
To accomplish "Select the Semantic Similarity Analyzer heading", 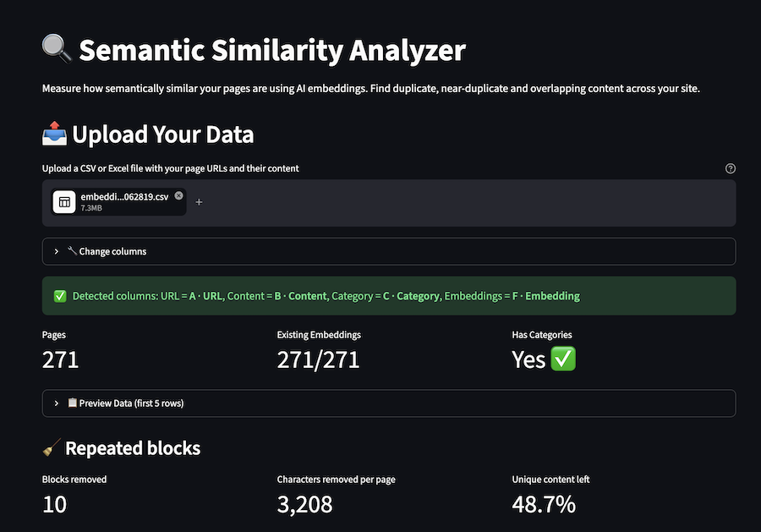I will pos(272,50).
